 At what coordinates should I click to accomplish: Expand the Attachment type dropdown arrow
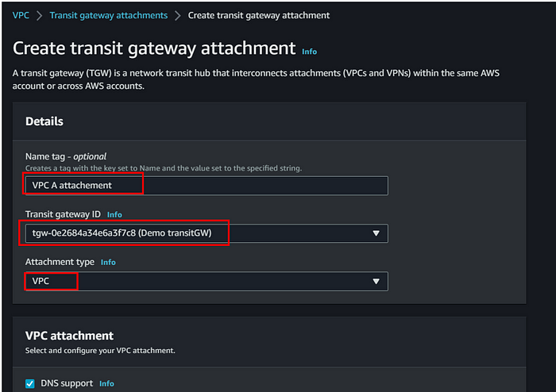pyautogui.click(x=376, y=282)
